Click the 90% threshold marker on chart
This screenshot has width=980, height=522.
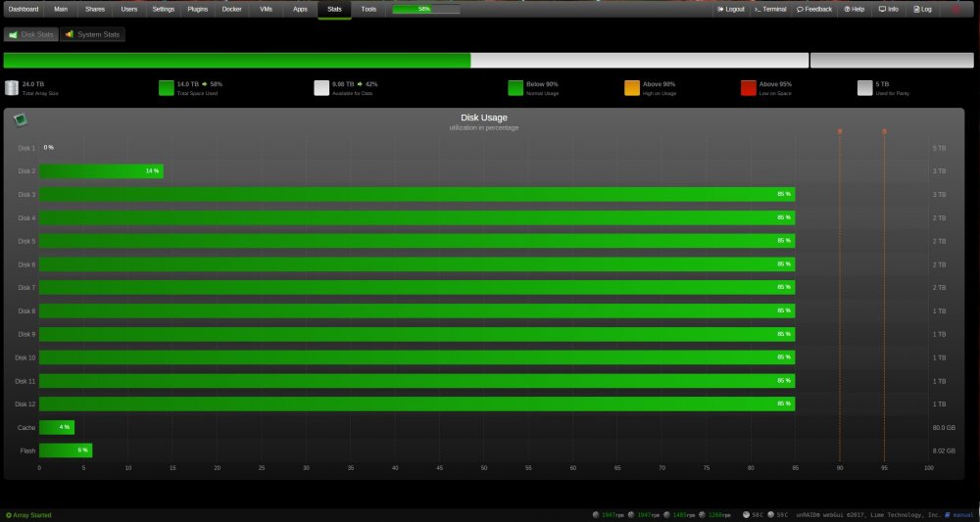[x=840, y=131]
